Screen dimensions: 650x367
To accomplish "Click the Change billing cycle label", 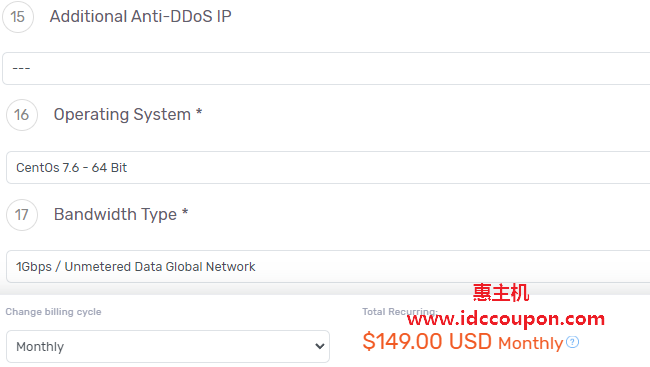I will pyautogui.click(x=53, y=312).
